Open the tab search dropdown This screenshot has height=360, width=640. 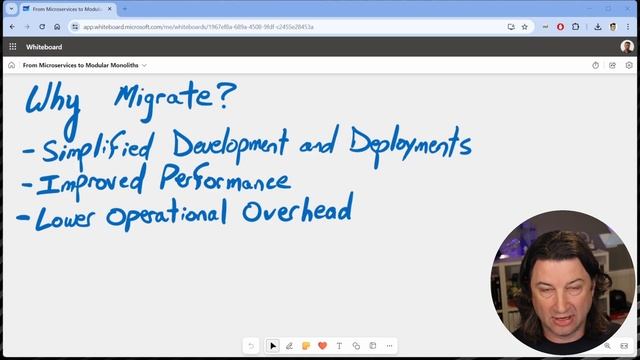click(x=11, y=9)
